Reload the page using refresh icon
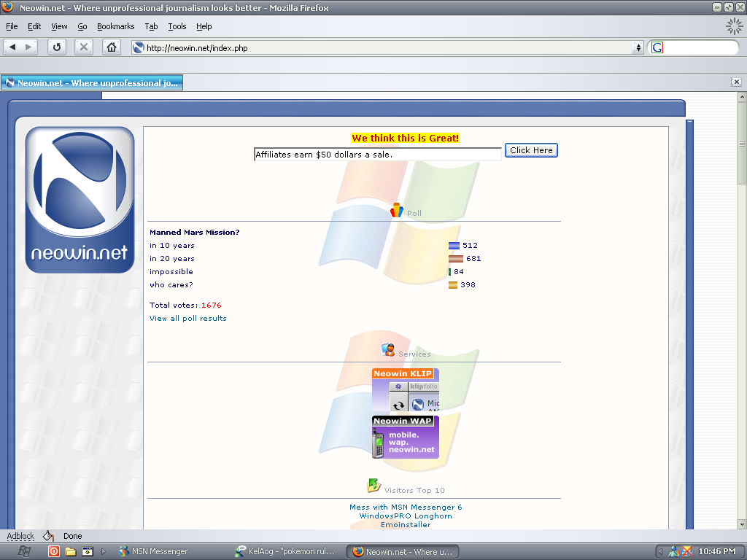 click(57, 47)
